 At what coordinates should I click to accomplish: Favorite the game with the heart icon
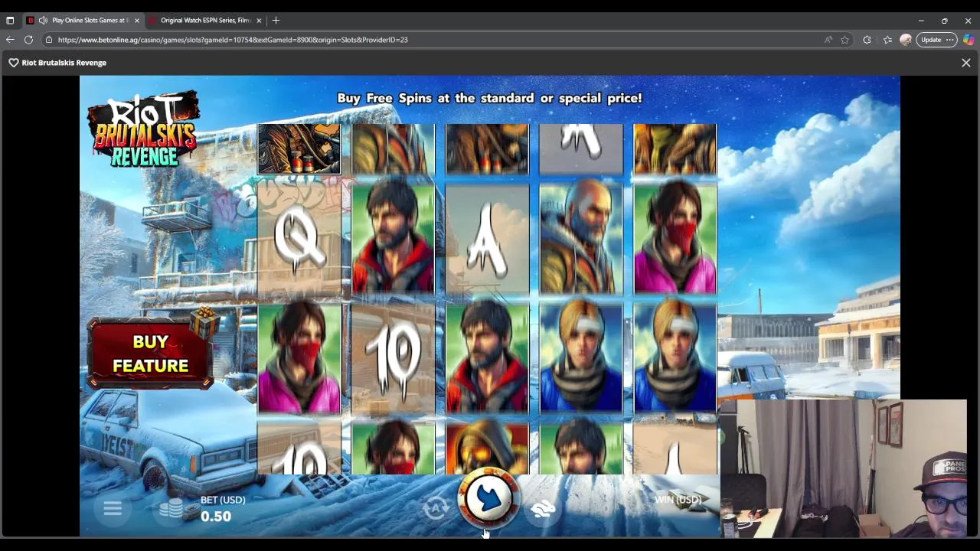coord(14,63)
